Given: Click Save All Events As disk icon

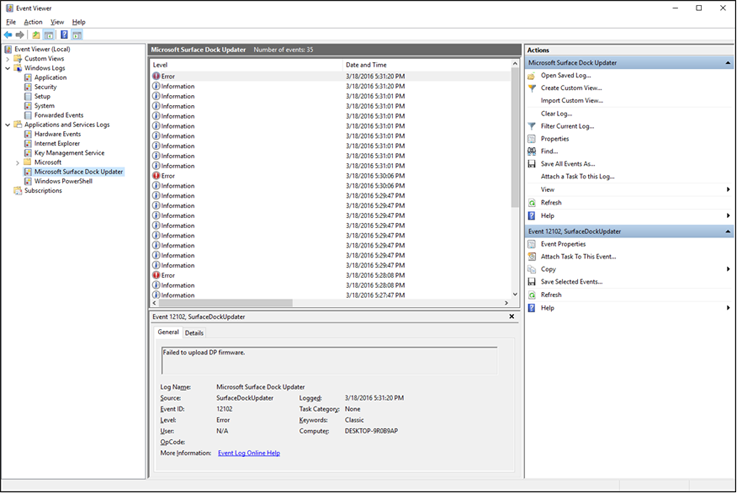Looking at the screenshot, I should [x=532, y=164].
